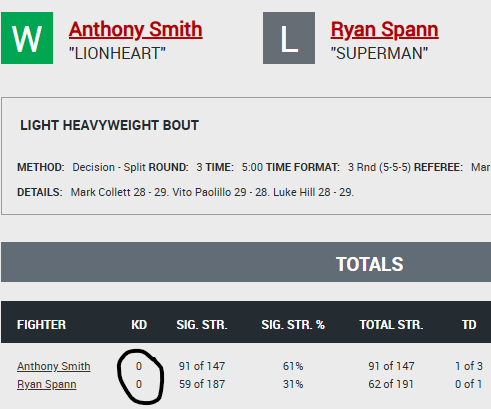Open the Ryan Spann link in the totals table

(47, 384)
